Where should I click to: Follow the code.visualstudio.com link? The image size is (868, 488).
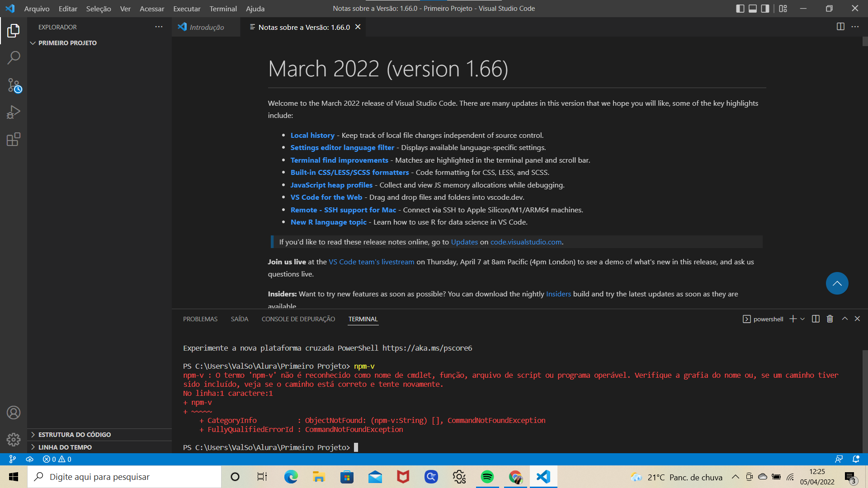(x=526, y=242)
